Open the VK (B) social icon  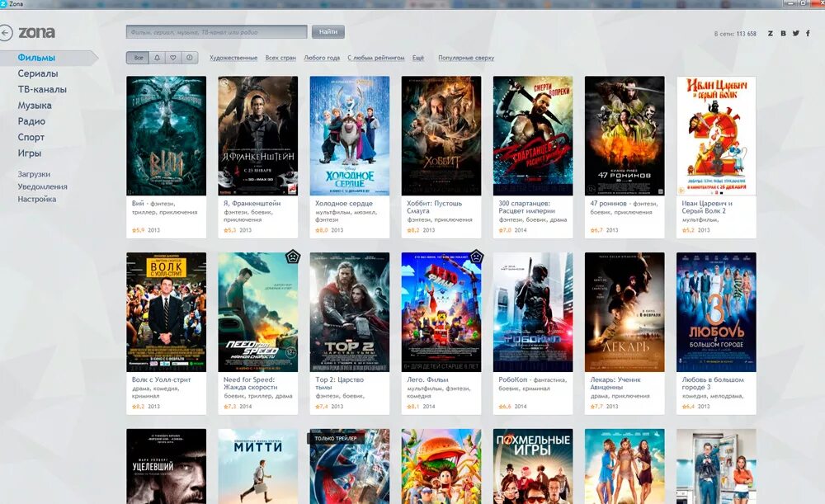(x=783, y=33)
